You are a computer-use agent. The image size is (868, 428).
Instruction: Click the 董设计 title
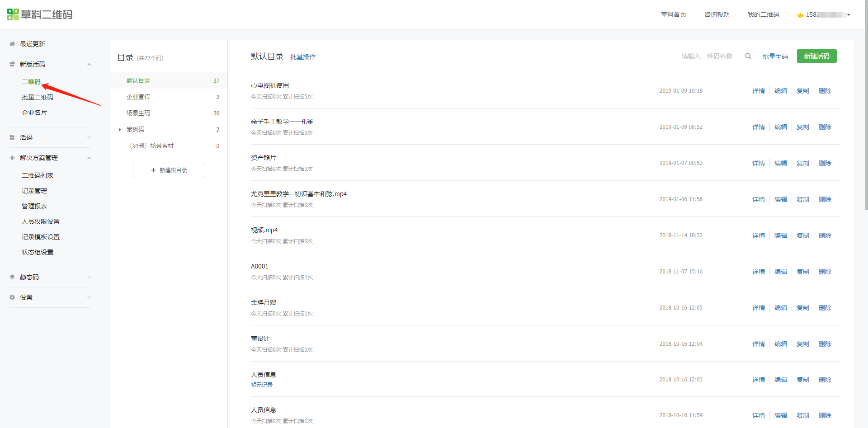260,339
